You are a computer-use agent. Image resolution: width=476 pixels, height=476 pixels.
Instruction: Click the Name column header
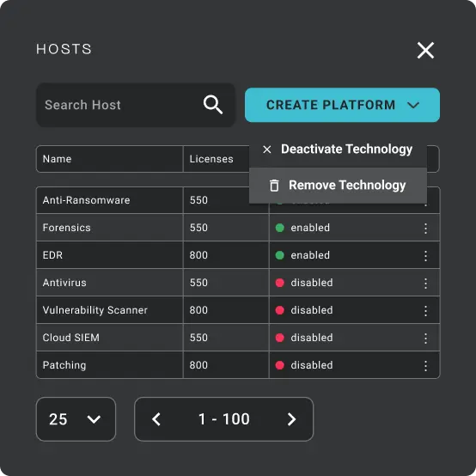[x=110, y=159]
